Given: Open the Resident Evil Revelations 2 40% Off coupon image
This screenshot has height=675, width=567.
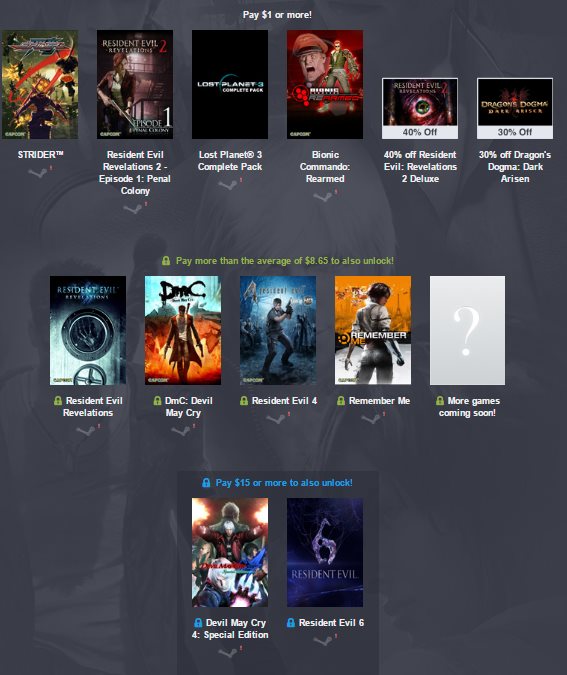Looking at the screenshot, I should tap(420, 108).
